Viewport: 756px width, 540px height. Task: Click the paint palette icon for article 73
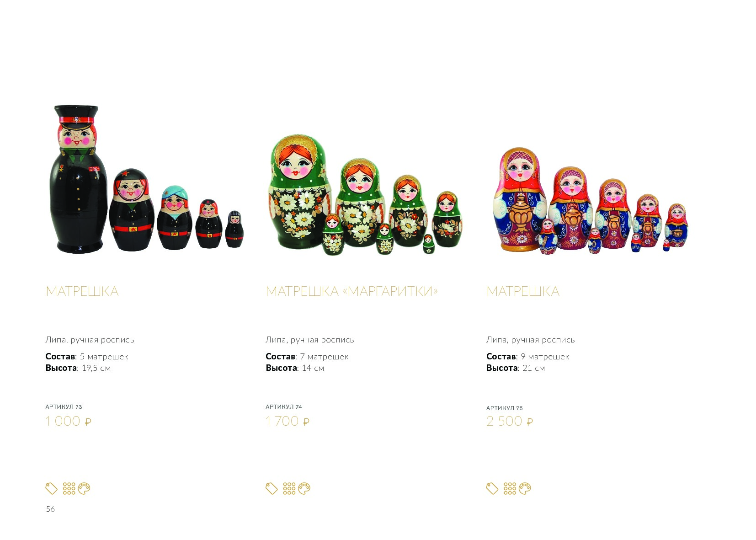84,488
